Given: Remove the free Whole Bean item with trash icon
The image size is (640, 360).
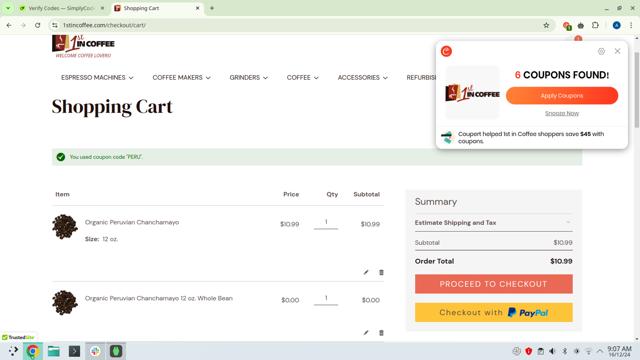Looking at the screenshot, I should pyautogui.click(x=381, y=333).
